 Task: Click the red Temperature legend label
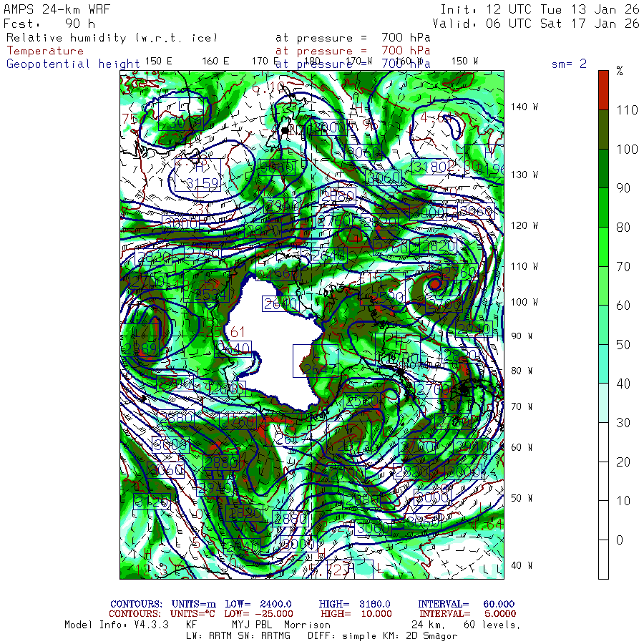coord(45,51)
